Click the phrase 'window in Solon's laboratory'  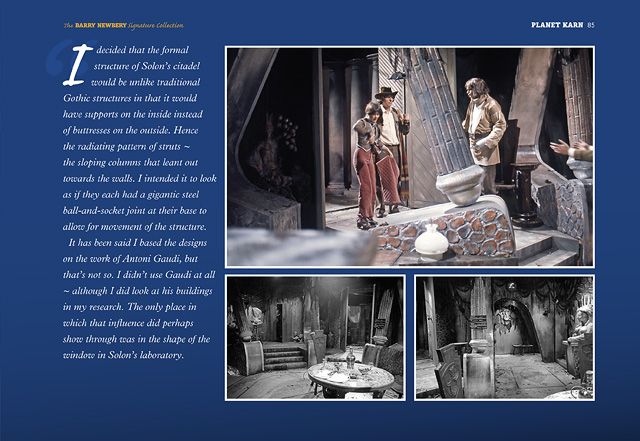[x=132, y=358]
